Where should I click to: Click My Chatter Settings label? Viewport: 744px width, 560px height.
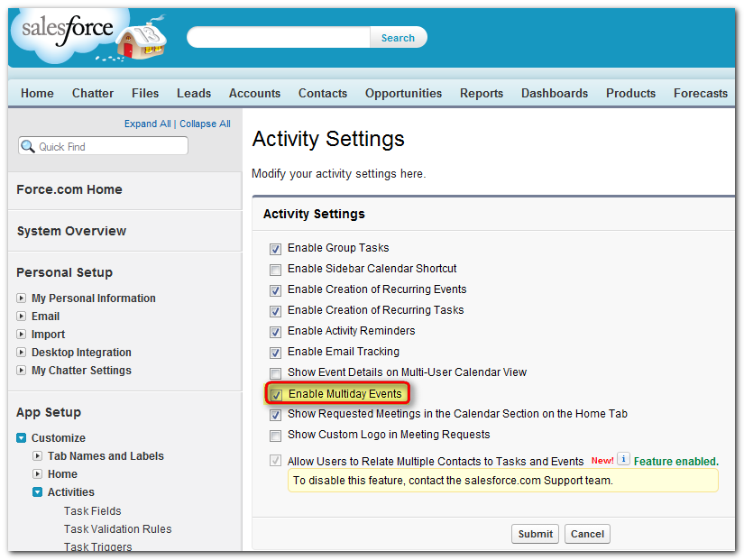[x=81, y=370]
